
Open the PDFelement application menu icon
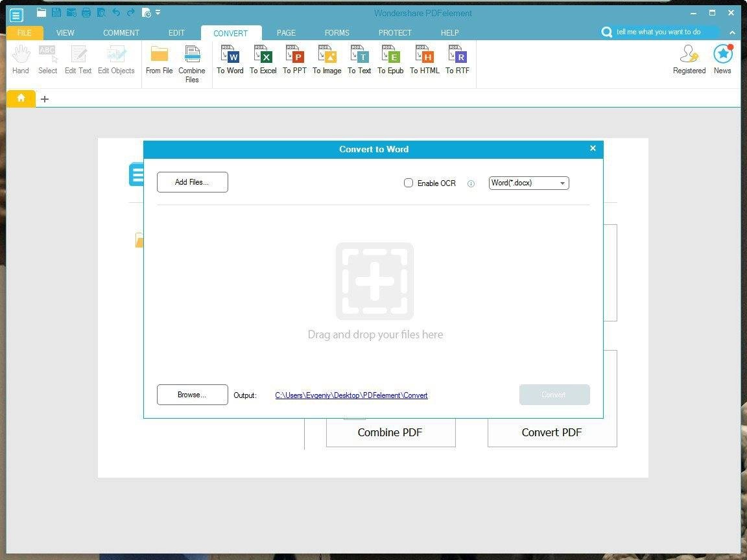coord(16,15)
